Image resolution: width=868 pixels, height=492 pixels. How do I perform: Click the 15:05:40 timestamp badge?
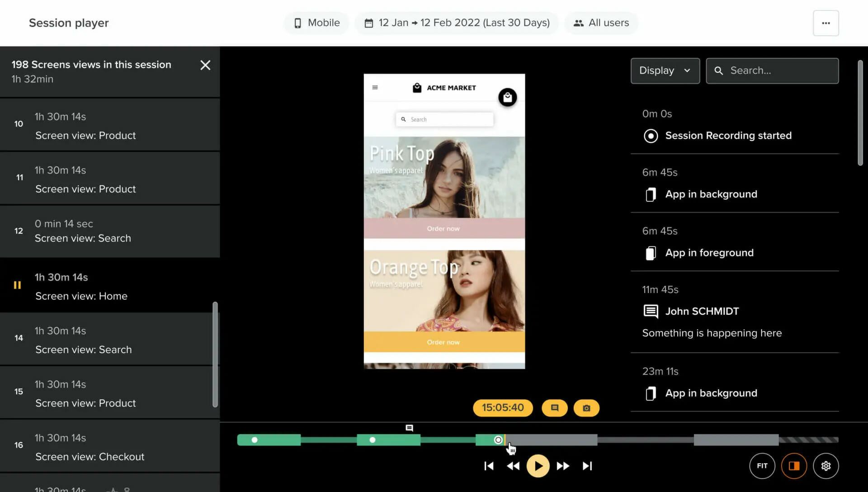click(x=503, y=408)
